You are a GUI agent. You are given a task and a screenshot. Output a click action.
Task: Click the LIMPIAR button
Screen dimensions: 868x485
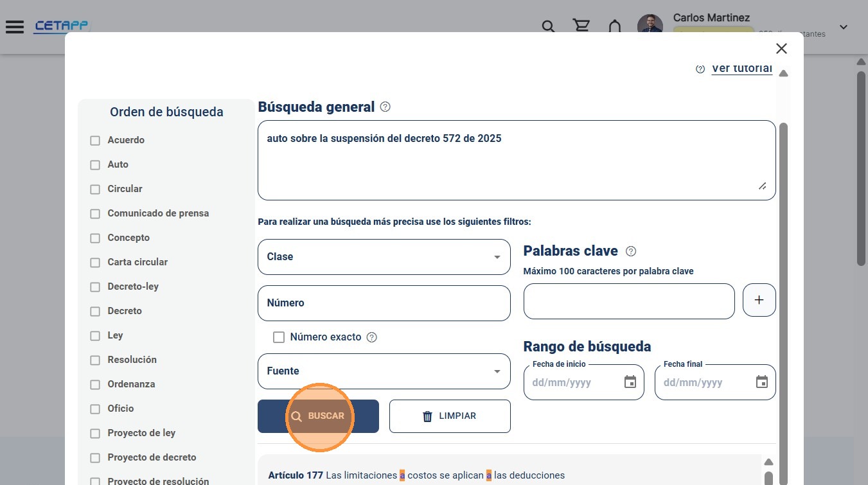tap(450, 416)
